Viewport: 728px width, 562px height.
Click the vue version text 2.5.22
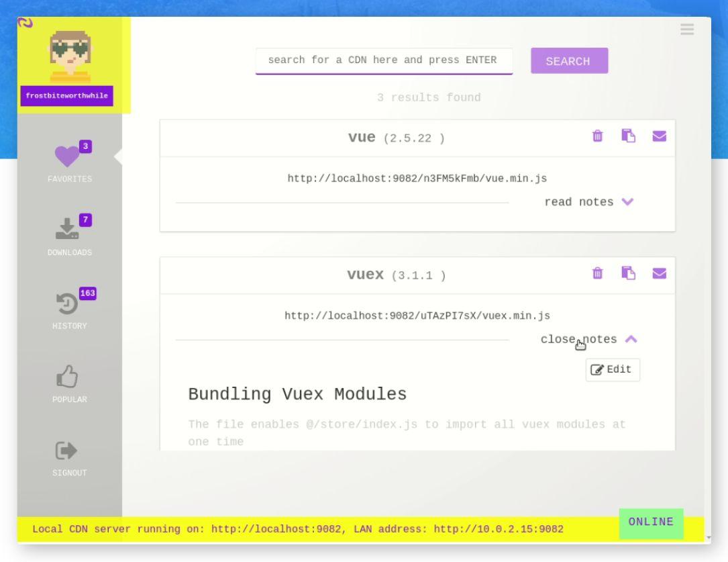(x=414, y=138)
